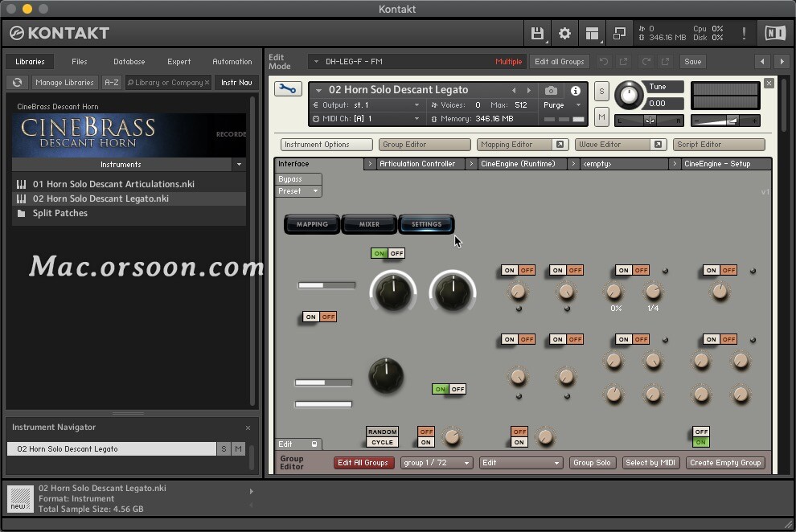Open the group 1 / 72 dropdown
This screenshot has width=796, height=532.
[437, 463]
